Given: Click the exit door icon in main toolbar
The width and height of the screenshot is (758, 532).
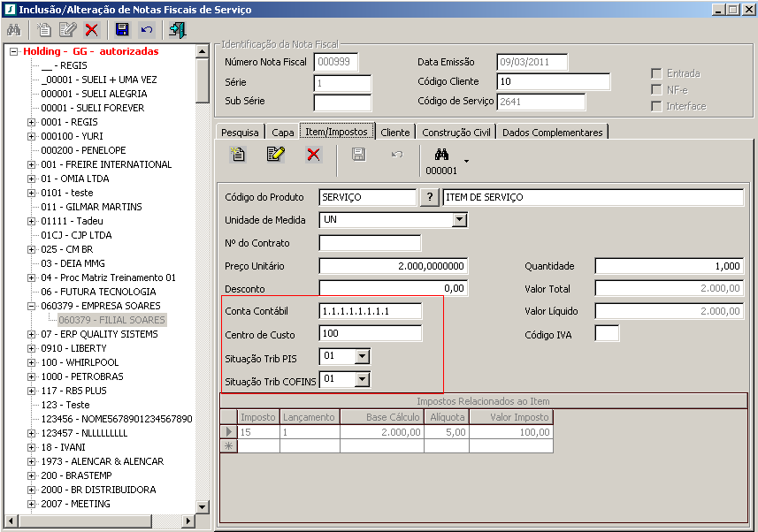Looking at the screenshot, I should (x=178, y=29).
